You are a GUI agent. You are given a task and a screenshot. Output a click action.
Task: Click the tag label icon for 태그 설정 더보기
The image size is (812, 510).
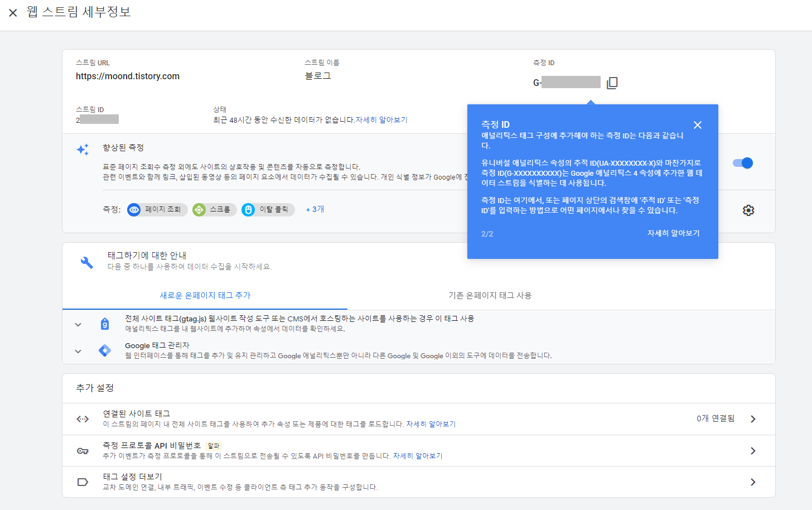pos(83,482)
